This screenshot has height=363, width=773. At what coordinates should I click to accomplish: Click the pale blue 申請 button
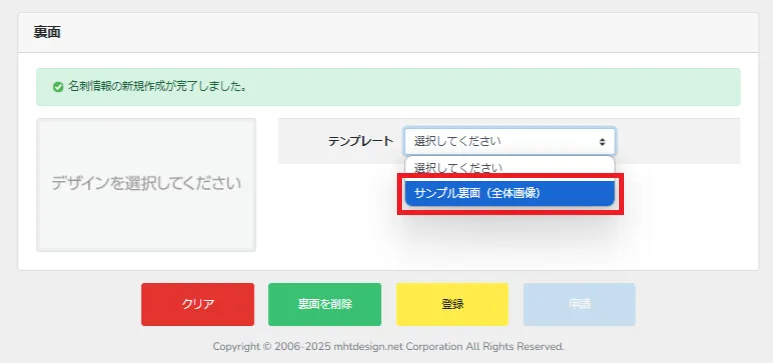[x=579, y=304]
